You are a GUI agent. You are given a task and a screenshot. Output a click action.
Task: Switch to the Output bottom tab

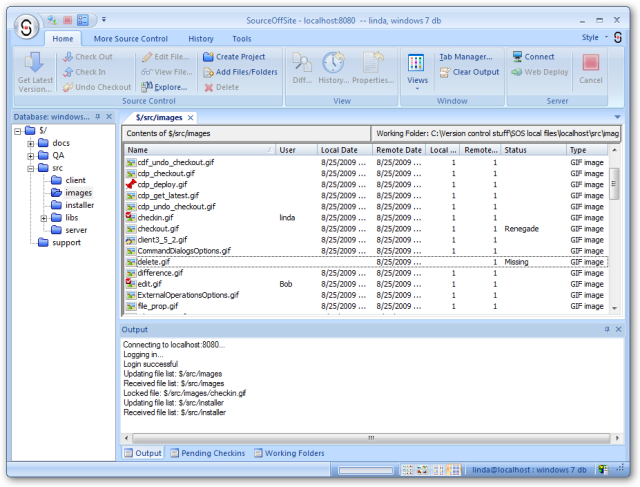pos(143,453)
